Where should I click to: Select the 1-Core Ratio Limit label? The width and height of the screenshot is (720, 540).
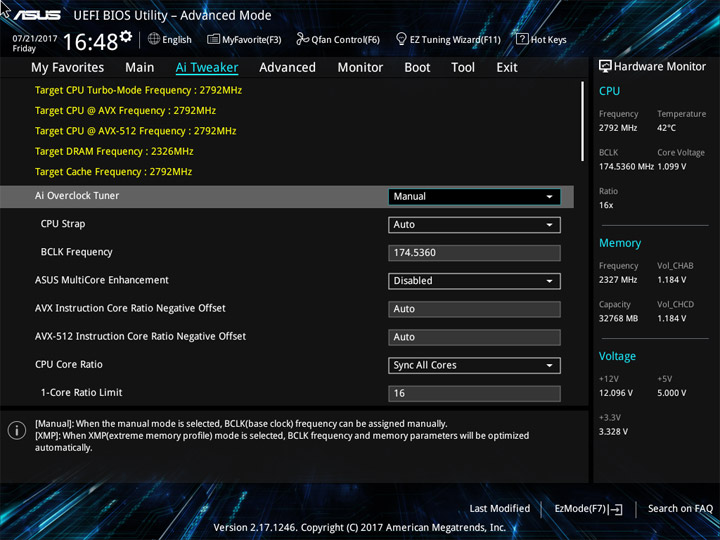[x=81, y=393]
